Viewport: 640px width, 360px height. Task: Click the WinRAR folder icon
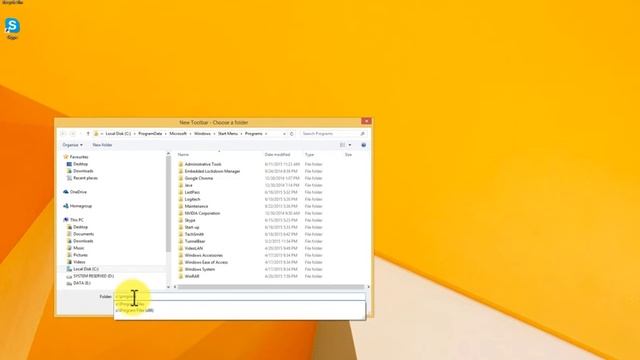point(180,276)
